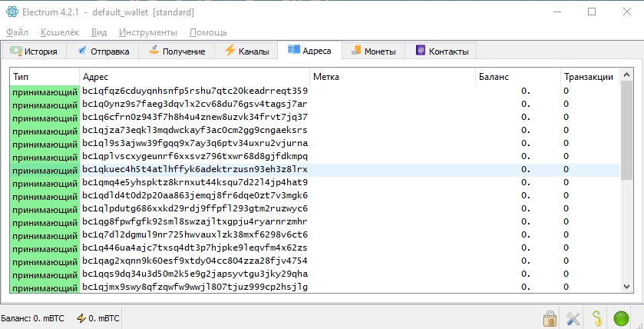Viewport: 644px width, 329px height.
Task: Click balance value of bc1qfqz6cduy address row
Action: tap(526, 91)
